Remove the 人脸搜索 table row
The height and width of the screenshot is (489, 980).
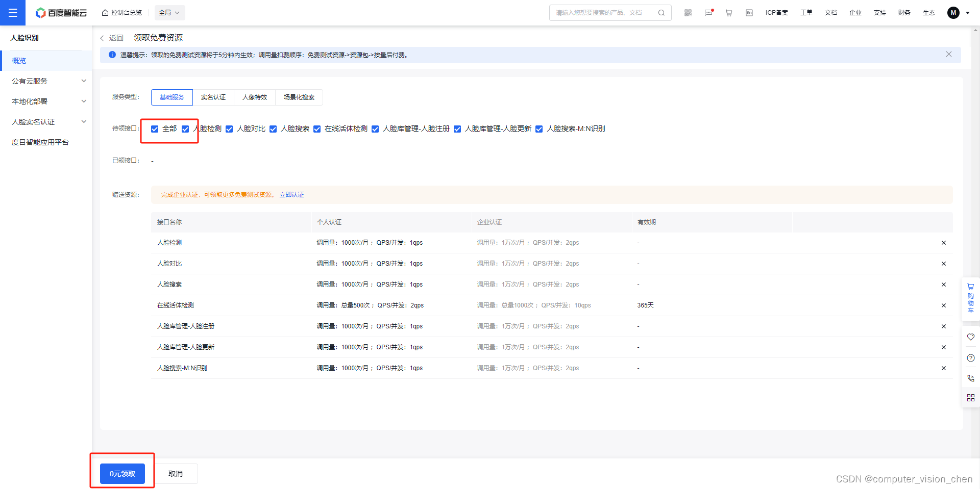tap(944, 285)
